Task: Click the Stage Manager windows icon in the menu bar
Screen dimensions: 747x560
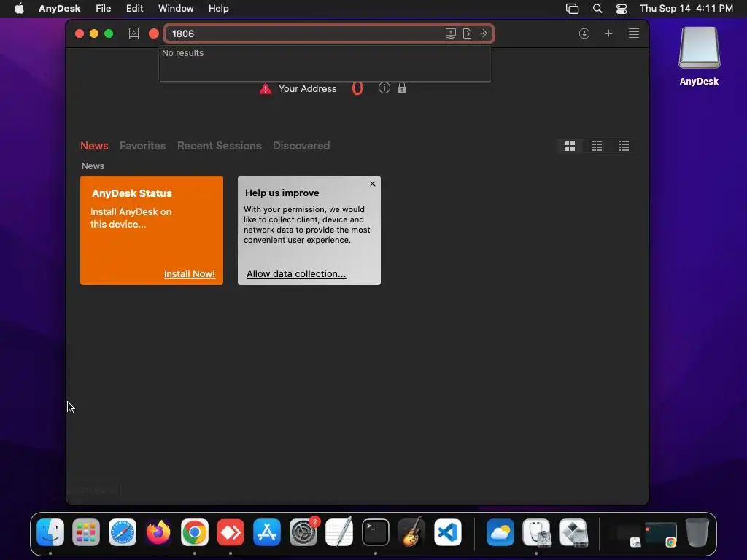Action: pos(572,9)
